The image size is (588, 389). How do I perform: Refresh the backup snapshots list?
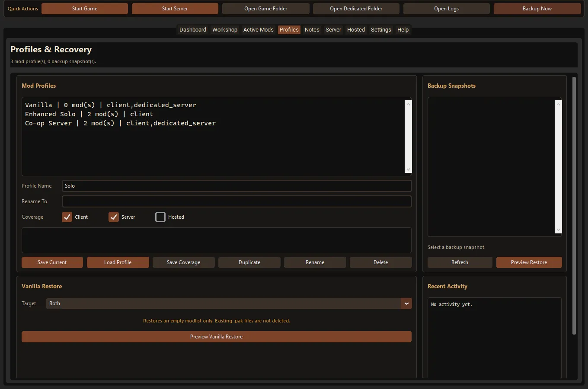pos(460,262)
